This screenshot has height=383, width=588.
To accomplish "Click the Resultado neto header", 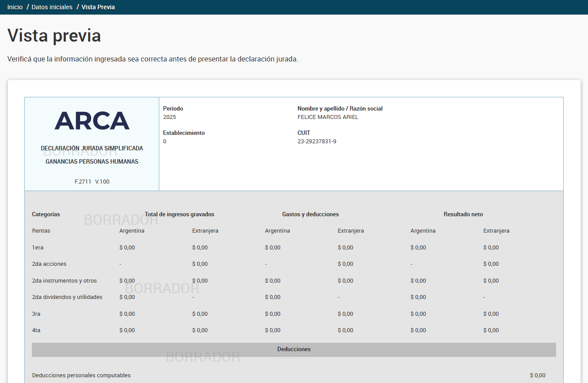I will click(x=463, y=214).
